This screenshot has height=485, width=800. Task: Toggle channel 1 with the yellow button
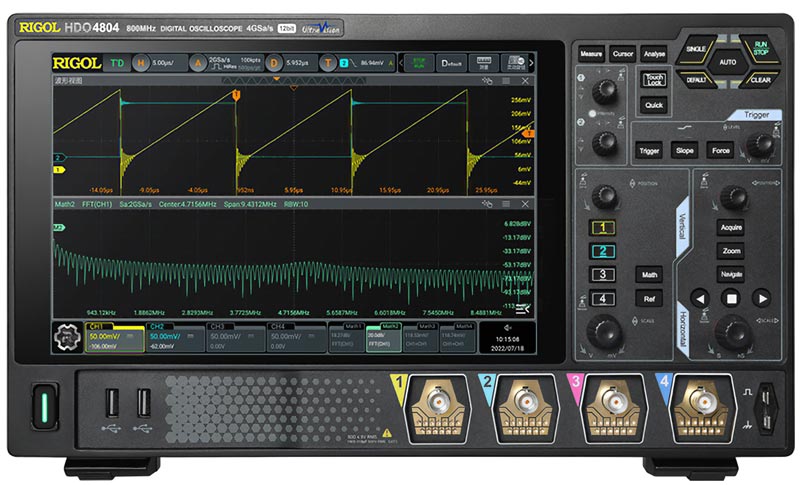pyautogui.click(x=602, y=228)
